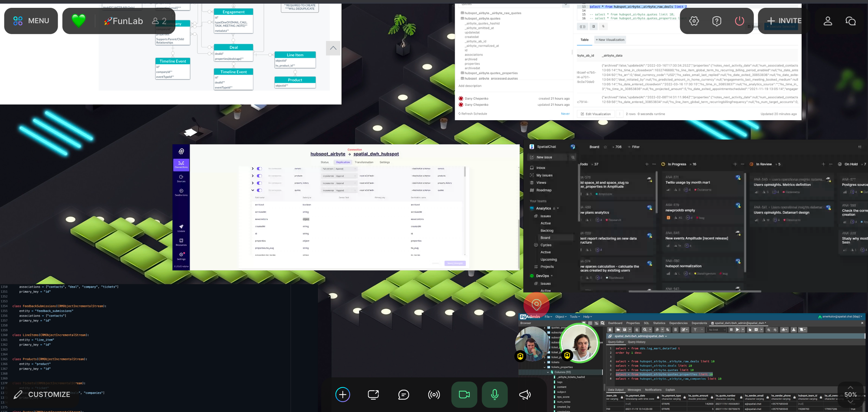This screenshot has width=868, height=412.
Task: Click Edit Visualization in Redash panel
Action: pyautogui.click(x=596, y=114)
